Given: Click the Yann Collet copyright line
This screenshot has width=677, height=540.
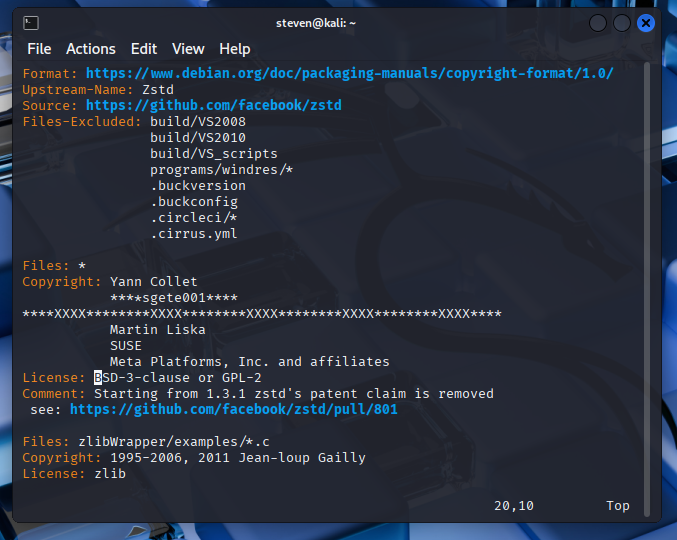Looking at the screenshot, I should (154, 281).
